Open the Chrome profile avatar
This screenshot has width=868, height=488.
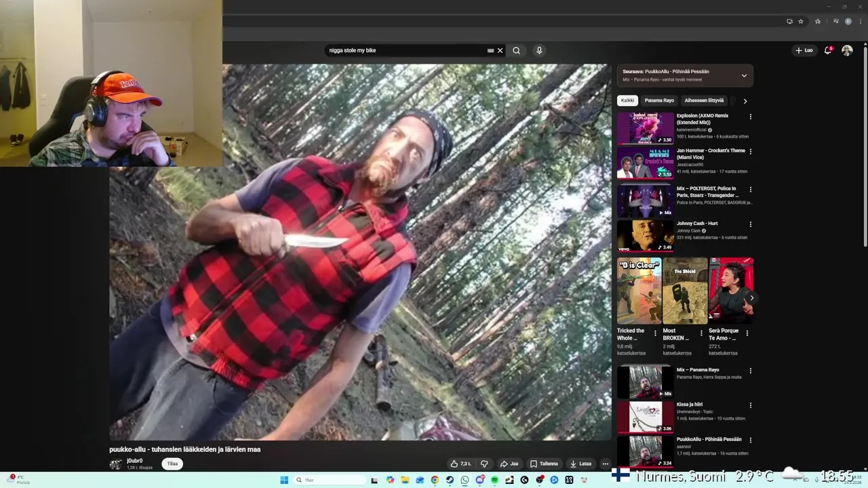(848, 21)
